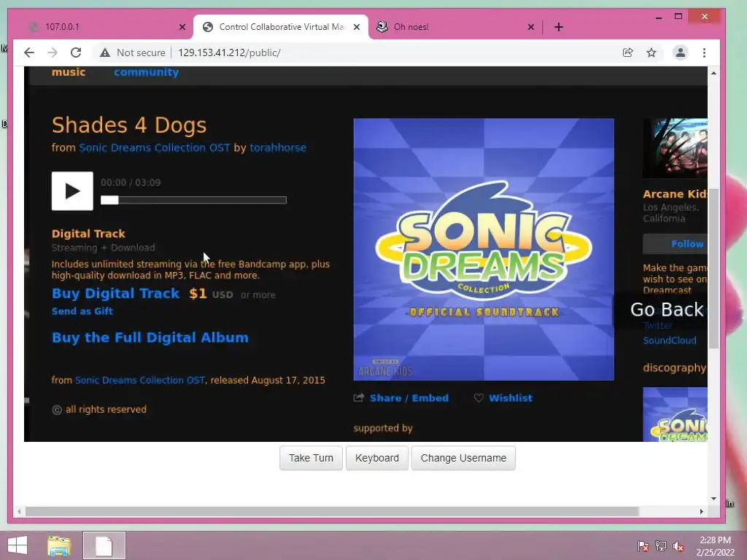Click the scroll up arrow
Screen dimensions: 747x560
[x=713, y=73]
